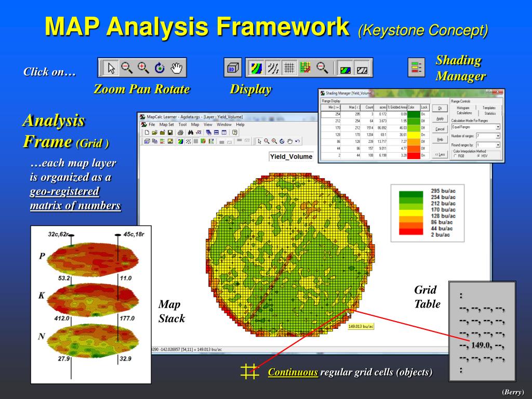The height and width of the screenshot is (399, 532).
Task: Click the magnifier icon inside the enlarged Display strip
Action: (322, 68)
